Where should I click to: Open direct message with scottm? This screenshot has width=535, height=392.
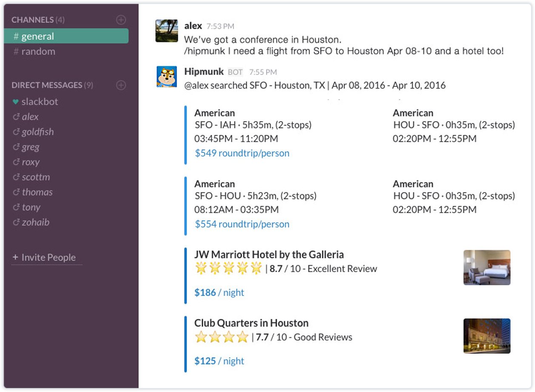pos(36,177)
